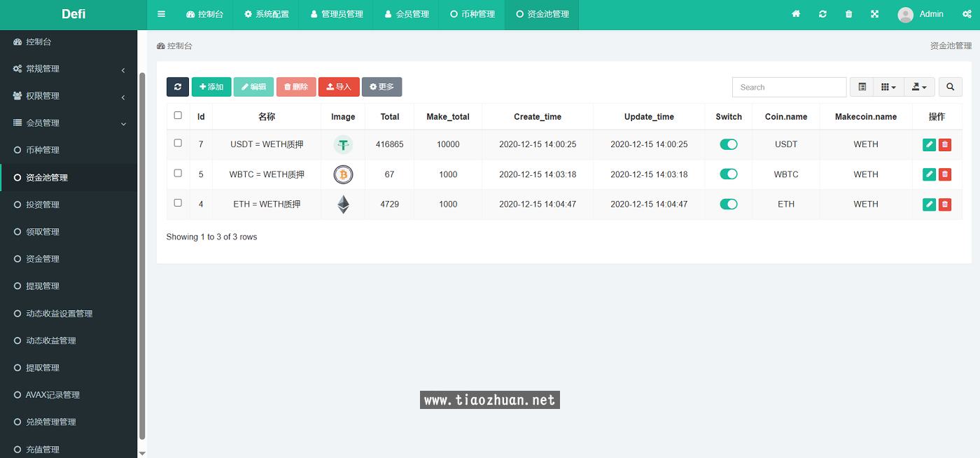Tick the select-all checkbox in table header
980x458 pixels.
pos(178,116)
